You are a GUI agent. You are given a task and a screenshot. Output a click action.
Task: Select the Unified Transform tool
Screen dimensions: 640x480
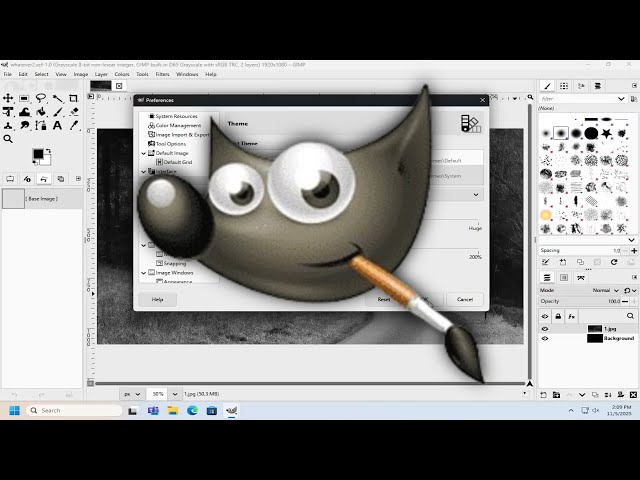[x=8, y=112]
